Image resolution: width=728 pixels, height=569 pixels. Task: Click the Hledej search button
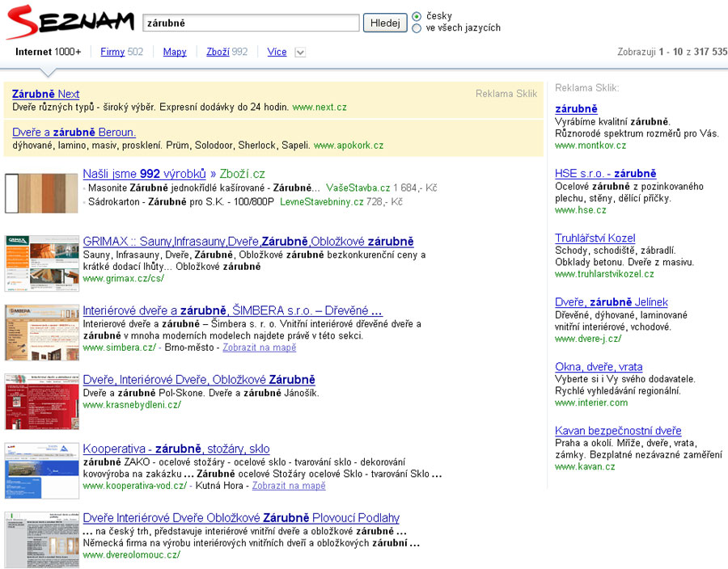[x=385, y=23]
